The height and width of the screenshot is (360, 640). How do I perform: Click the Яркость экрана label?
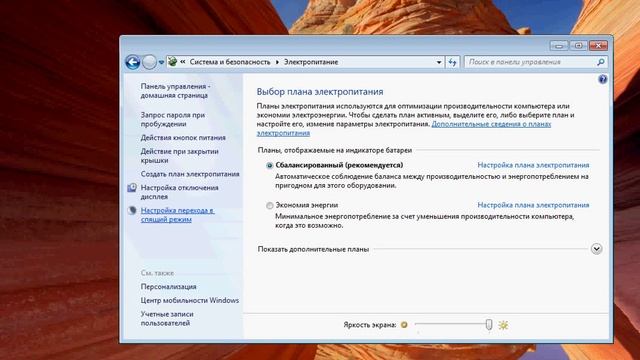[370, 325]
